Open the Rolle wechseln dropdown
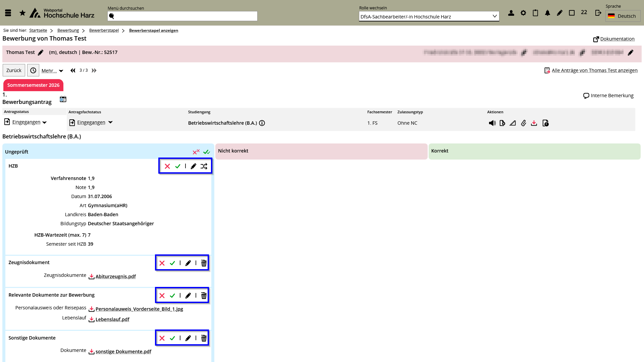This screenshot has height=362, width=644. [429, 16]
